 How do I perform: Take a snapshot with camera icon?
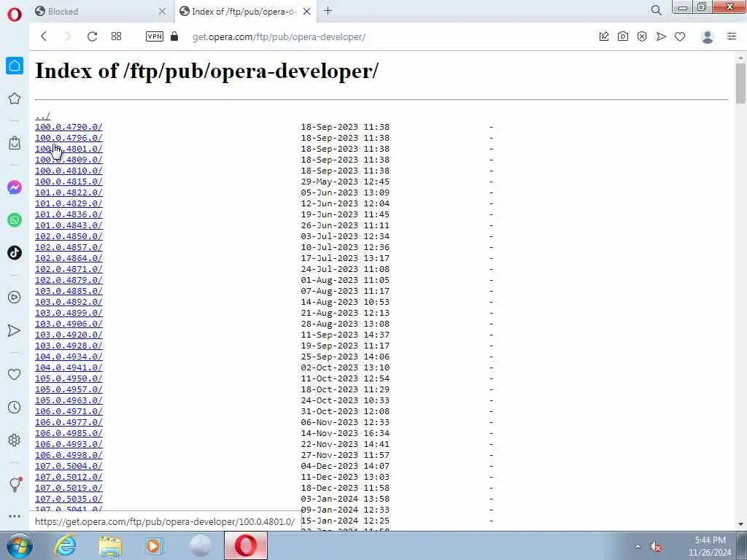[623, 36]
